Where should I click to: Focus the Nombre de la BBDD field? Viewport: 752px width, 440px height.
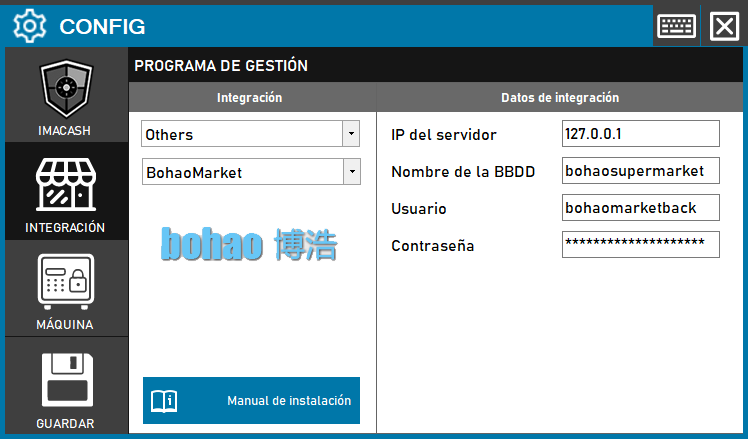(x=640, y=171)
